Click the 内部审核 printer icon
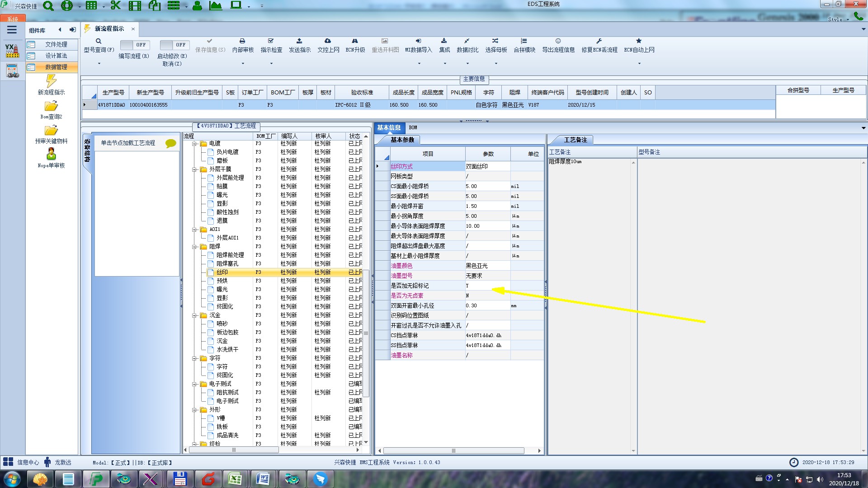Screen dimensions: 868x488 [242, 41]
